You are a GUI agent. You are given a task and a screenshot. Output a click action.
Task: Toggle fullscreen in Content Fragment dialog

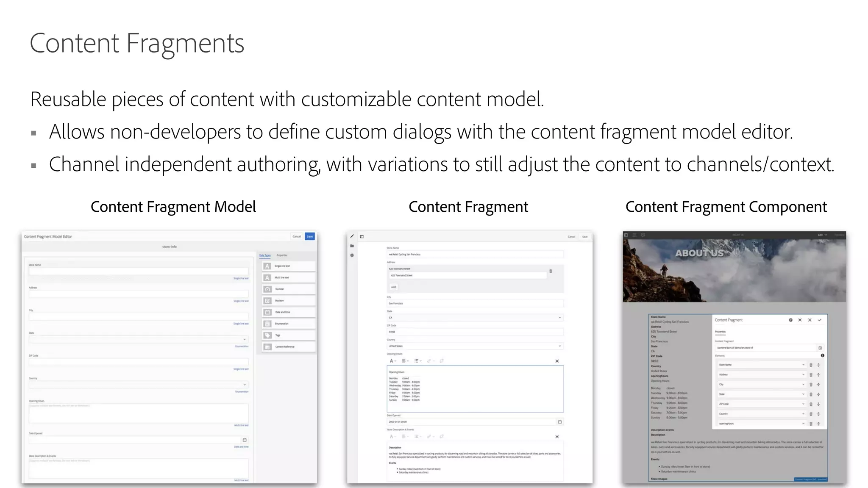(800, 320)
